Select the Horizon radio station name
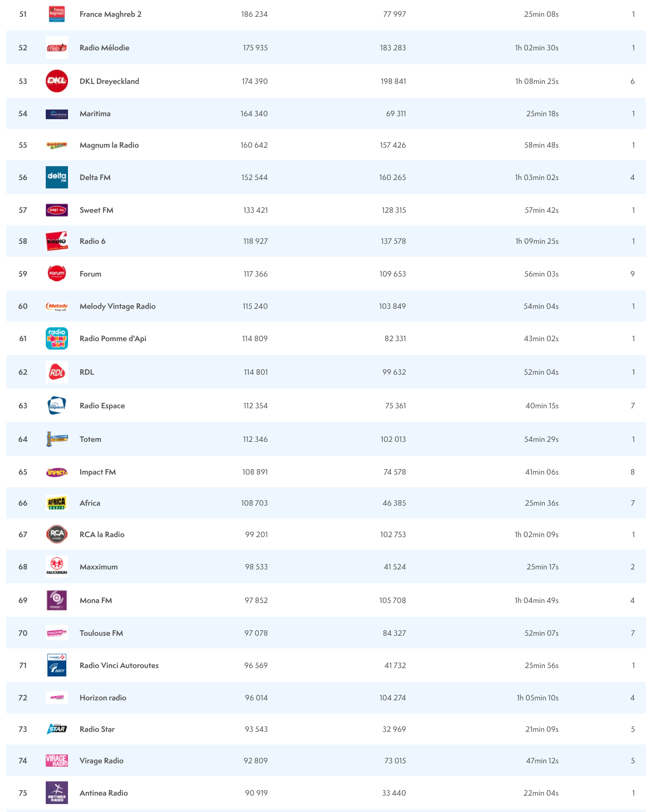 (x=103, y=697)
